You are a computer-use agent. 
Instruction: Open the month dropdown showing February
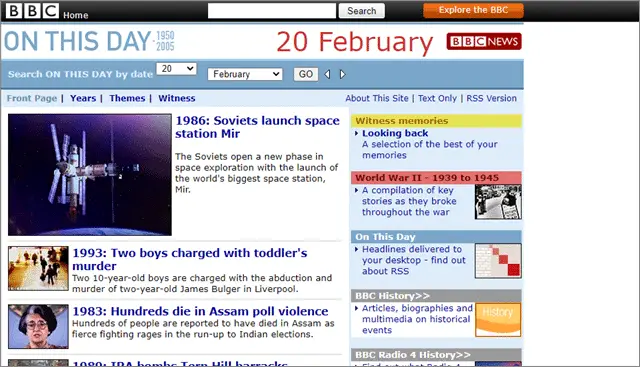pos(245,74)
